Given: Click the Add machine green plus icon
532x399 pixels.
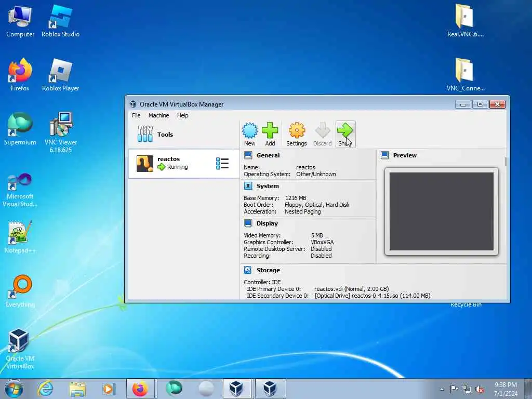Looking at the screenshot, I should click(270, 134).
